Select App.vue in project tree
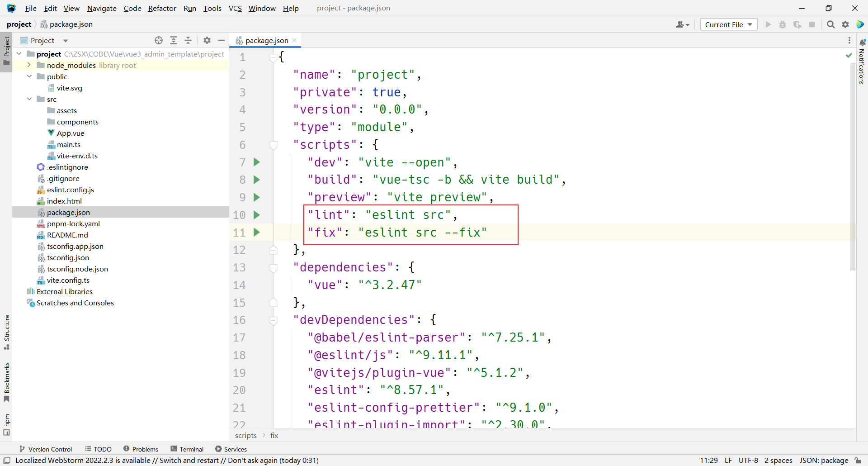 (x=71, y=133)
